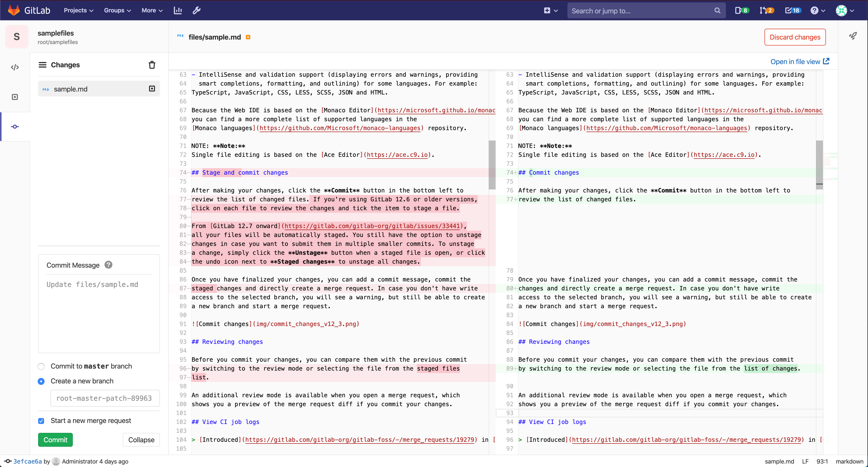
Task: Open the Commit panel icon in sidebar
Action: 15,127
